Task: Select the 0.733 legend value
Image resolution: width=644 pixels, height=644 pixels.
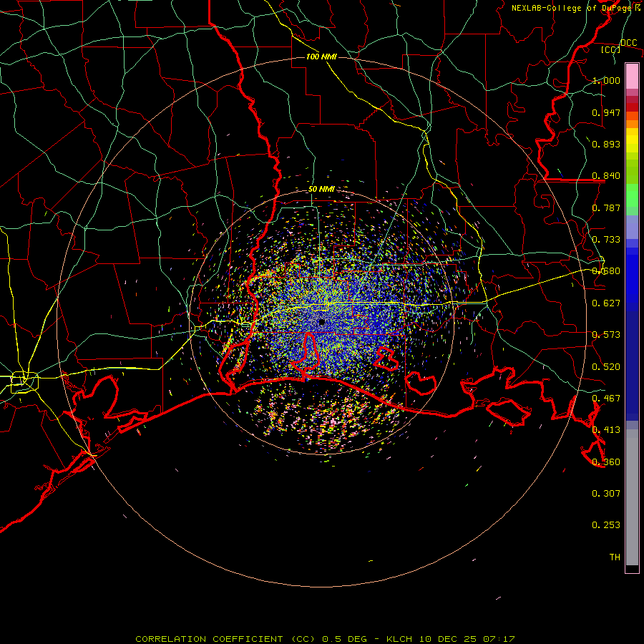Action: [606, 240]
